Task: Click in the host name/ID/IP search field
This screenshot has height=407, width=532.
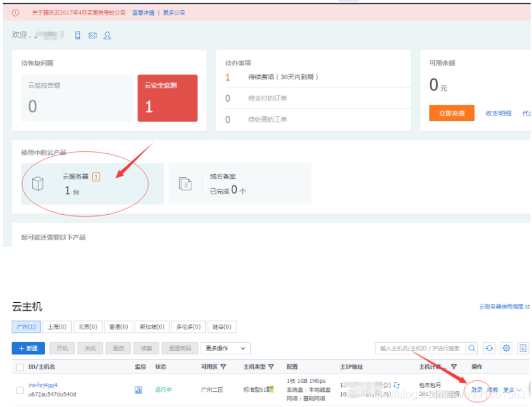Action: click(421, 348)
